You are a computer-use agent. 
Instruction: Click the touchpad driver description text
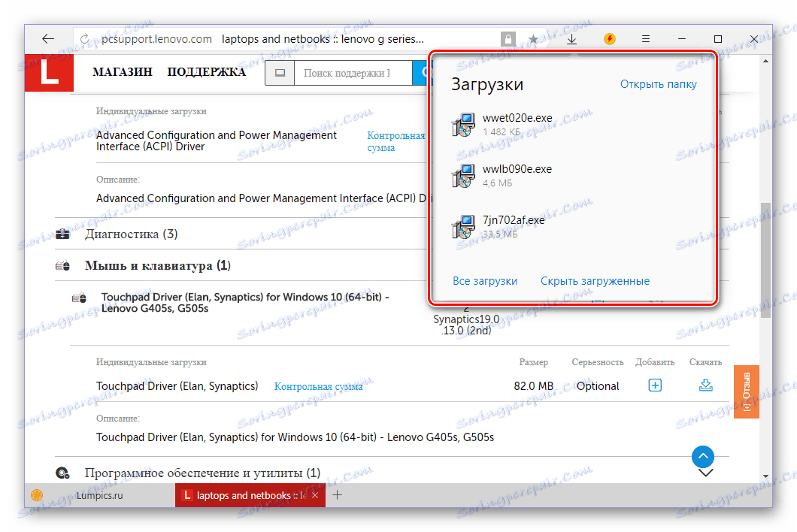click(x=295, y=437)
